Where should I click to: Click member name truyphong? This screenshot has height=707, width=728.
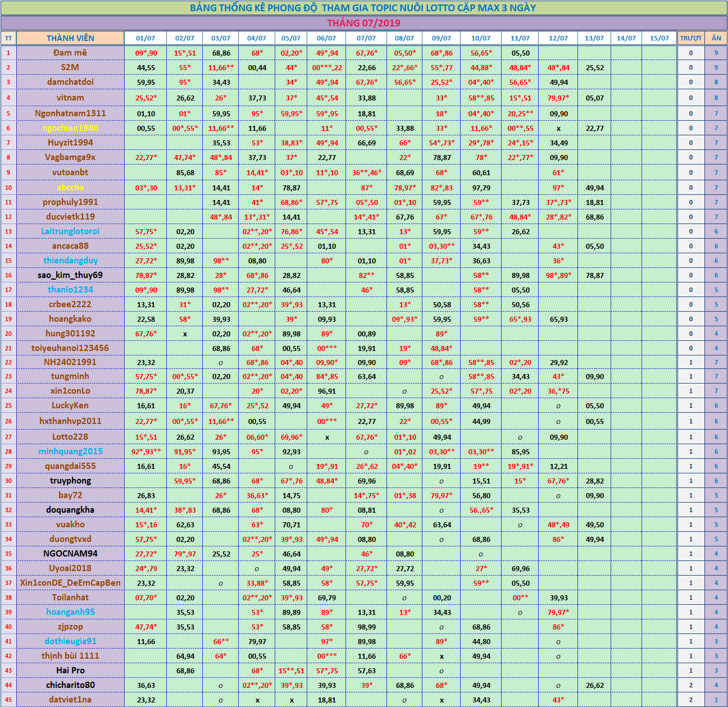pyautogui.click(x=70, y=481)
